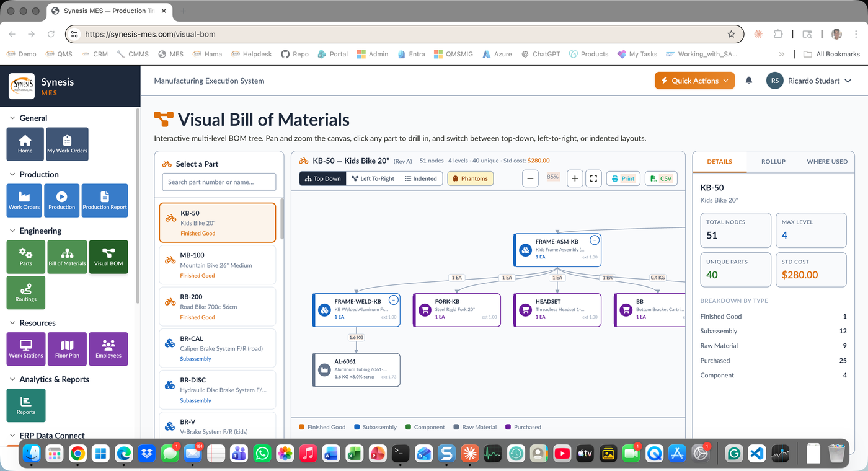This screenshot has height=471, width=868.
Task: Collapse the Engineering sidebar section
Action: click(x=35, y=231)
